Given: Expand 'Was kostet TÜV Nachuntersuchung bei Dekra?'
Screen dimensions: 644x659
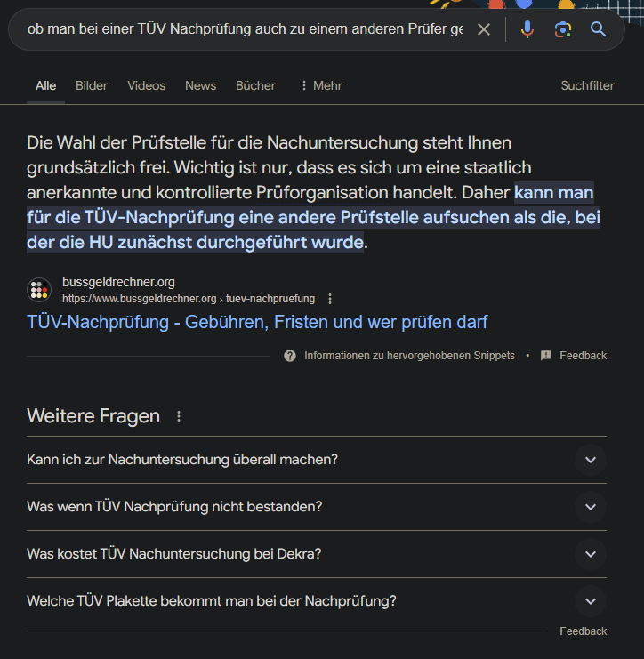Looking at the screenshot, I should click(x=317, y=554).
